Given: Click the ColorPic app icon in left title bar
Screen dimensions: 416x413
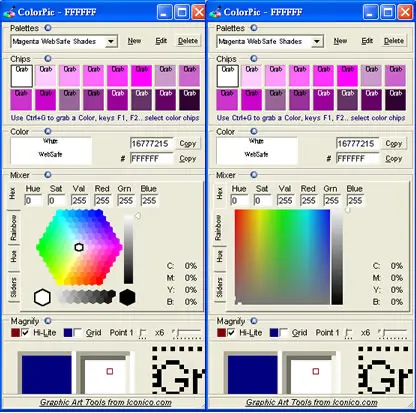Looking at the screenshot, I should pyautogui.click(x=9, y=12).
